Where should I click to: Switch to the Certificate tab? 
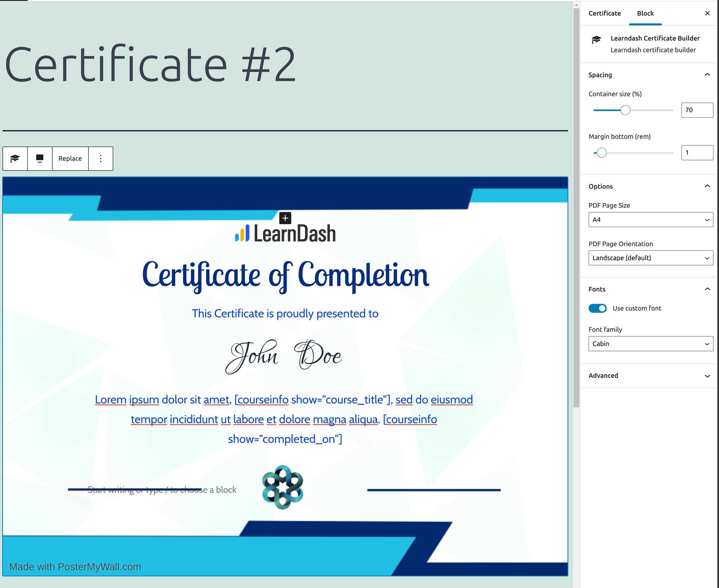[x=604, y=13]
